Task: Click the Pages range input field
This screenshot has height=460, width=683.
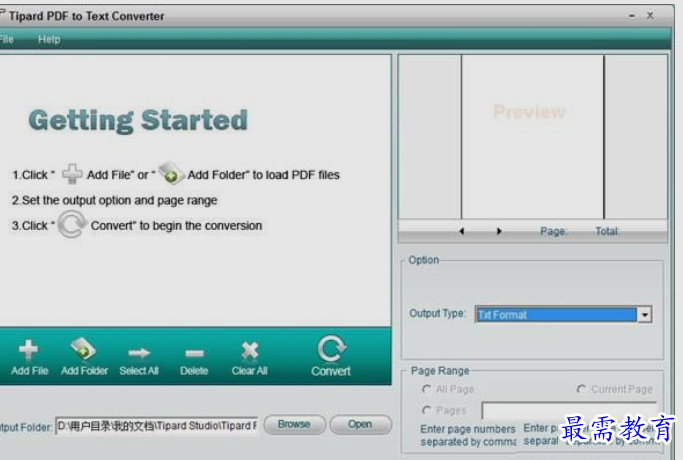Action: point(569,411)
